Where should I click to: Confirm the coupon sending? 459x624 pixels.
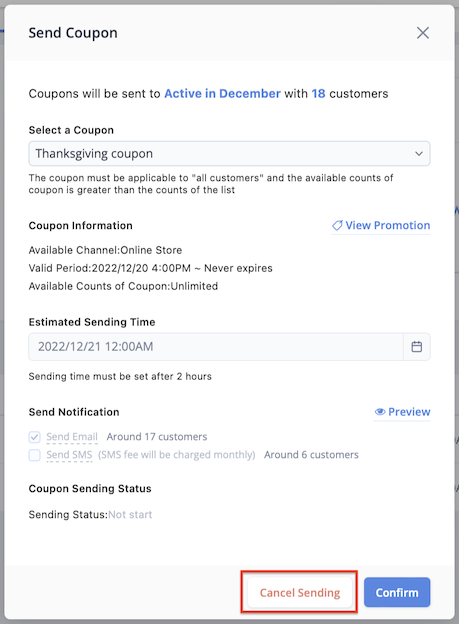(397, 593)
